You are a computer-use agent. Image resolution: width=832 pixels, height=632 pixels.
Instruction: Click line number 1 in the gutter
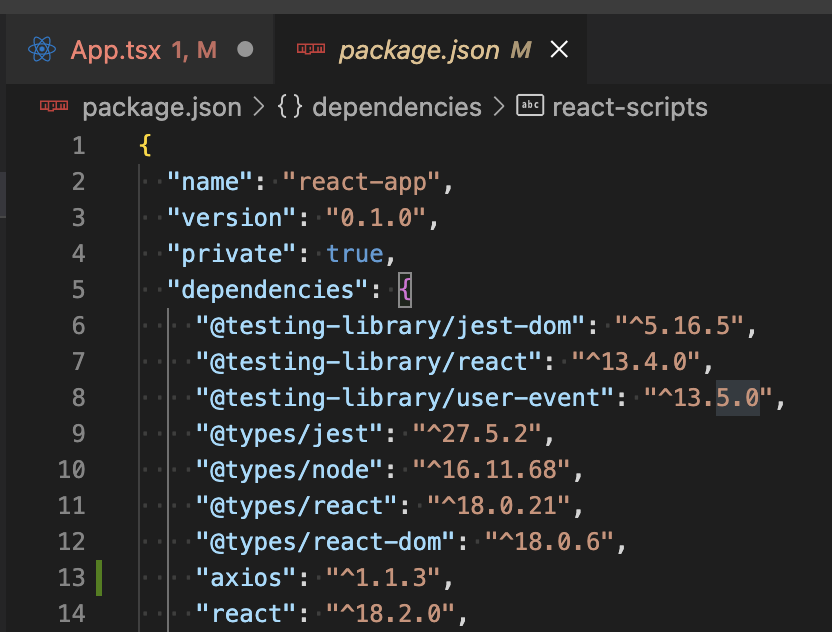pos(79,145)
